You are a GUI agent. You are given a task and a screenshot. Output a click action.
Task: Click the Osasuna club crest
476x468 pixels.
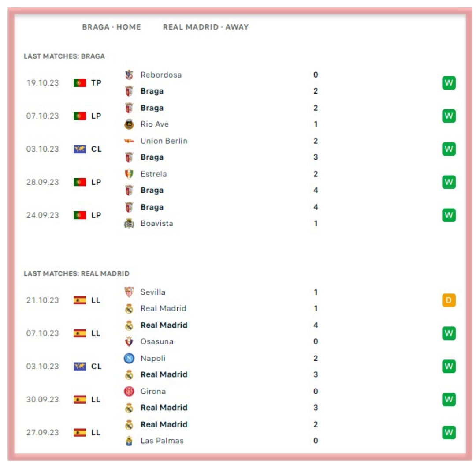coord(129,341)
